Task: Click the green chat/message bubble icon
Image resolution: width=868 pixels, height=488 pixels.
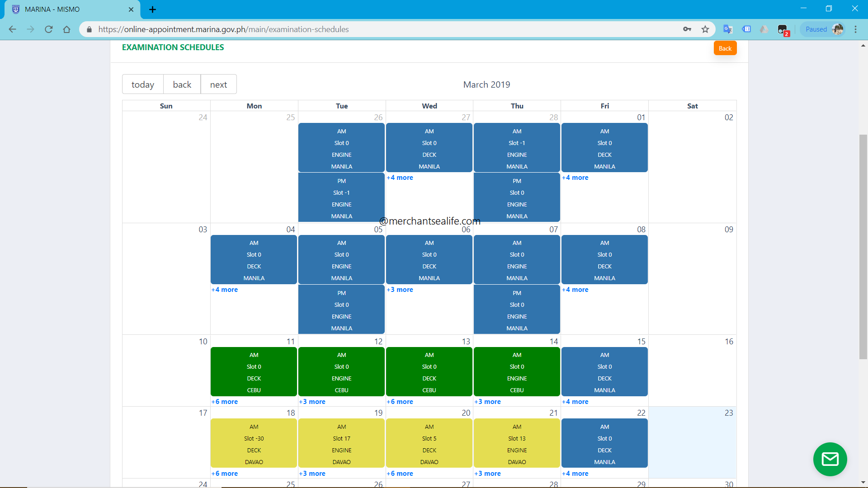Action: coord(829,459)
